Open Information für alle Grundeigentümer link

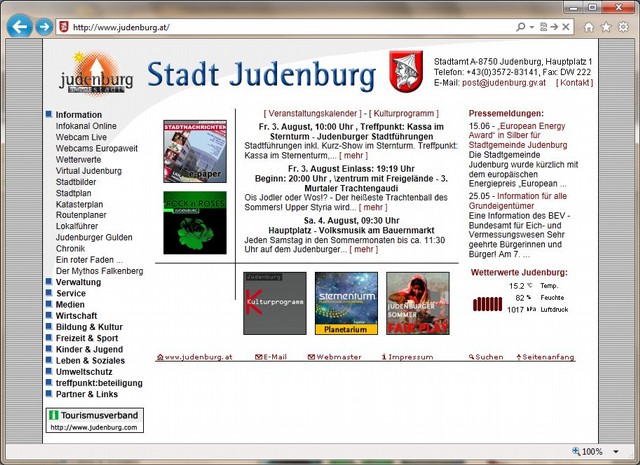pyautogui.click(x=518, y=201)
